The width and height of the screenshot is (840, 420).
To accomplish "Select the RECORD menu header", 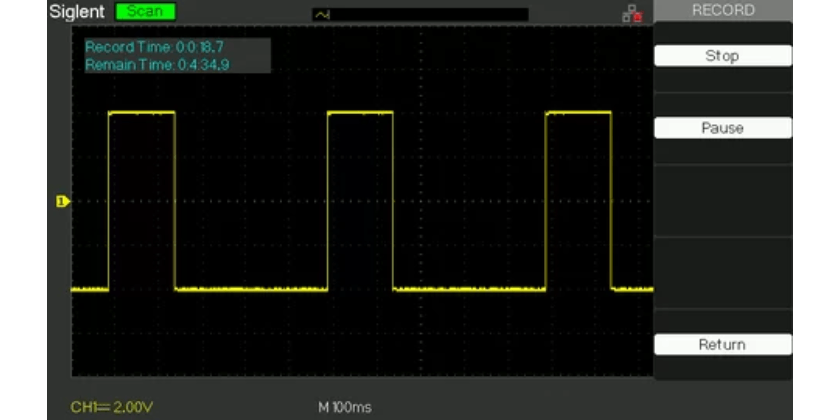I will (722, 10).
